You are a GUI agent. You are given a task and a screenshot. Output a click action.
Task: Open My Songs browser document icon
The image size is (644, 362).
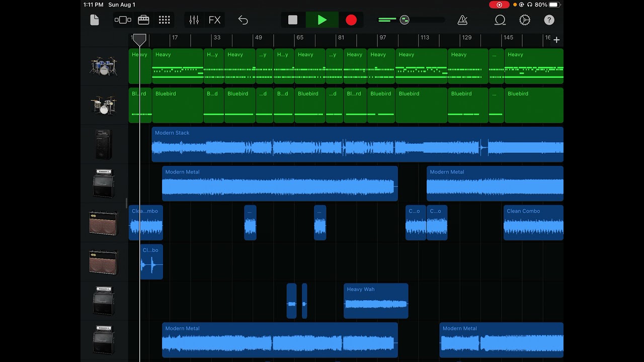click(95, 20)
